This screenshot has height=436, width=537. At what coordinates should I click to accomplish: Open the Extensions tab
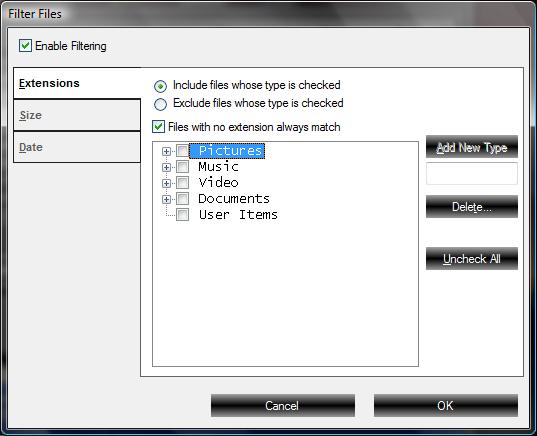[x=77, y=83]
